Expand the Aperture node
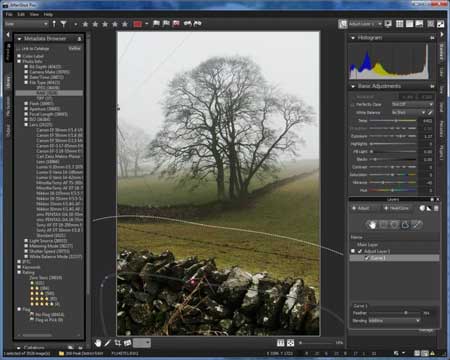450x360 pixels. pyautogui.click(x=26, y=109)
